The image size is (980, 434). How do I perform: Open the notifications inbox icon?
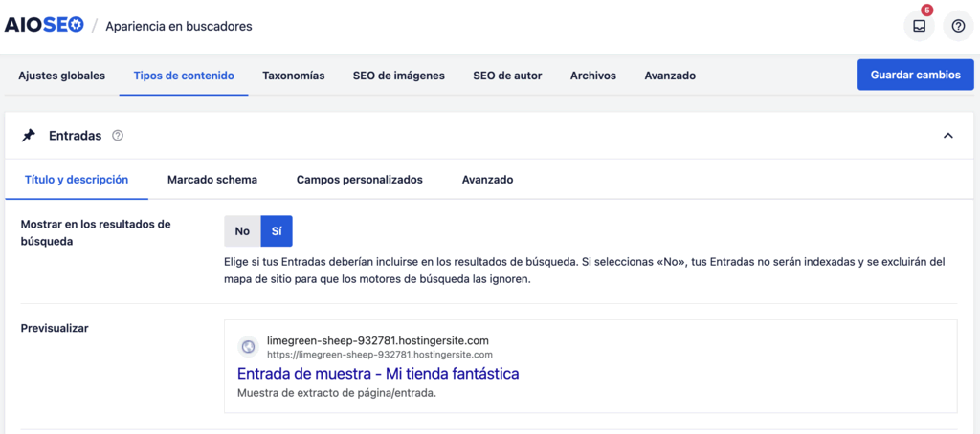(919, 27)
